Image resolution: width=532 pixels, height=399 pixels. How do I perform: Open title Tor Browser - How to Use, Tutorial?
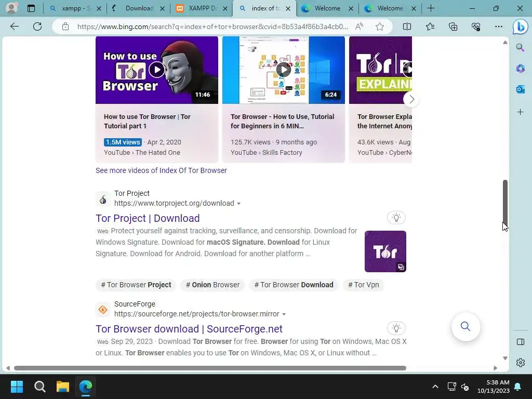(x=282, y=121)
